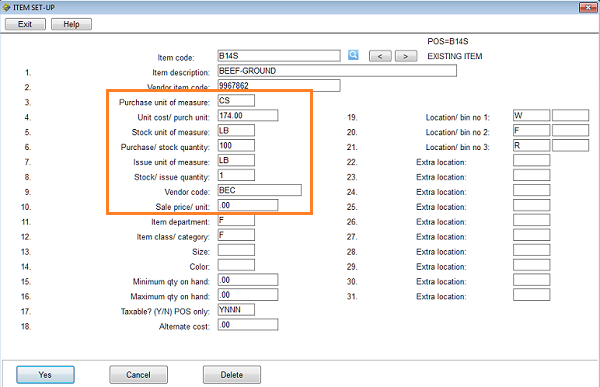This screenshot has width=600, height=387.
Task: Click Unit cost/purch unit field 174.00
Action: coord(248,116)
